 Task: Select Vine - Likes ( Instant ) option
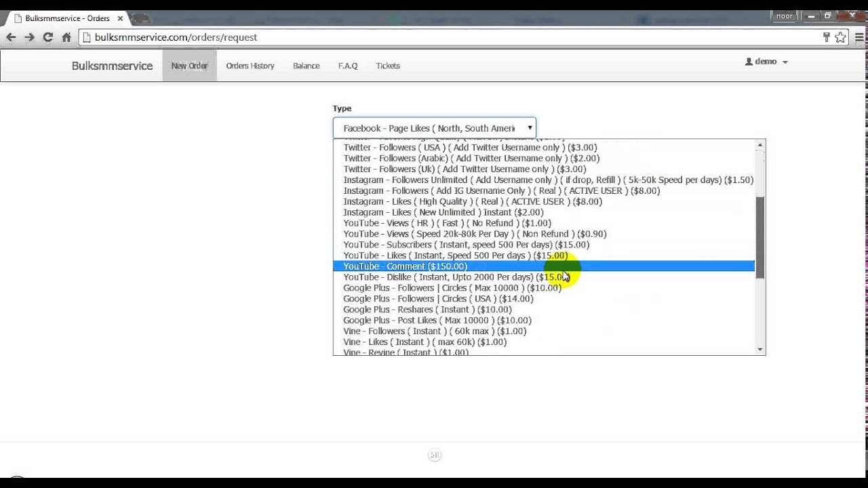click(544, 342)
